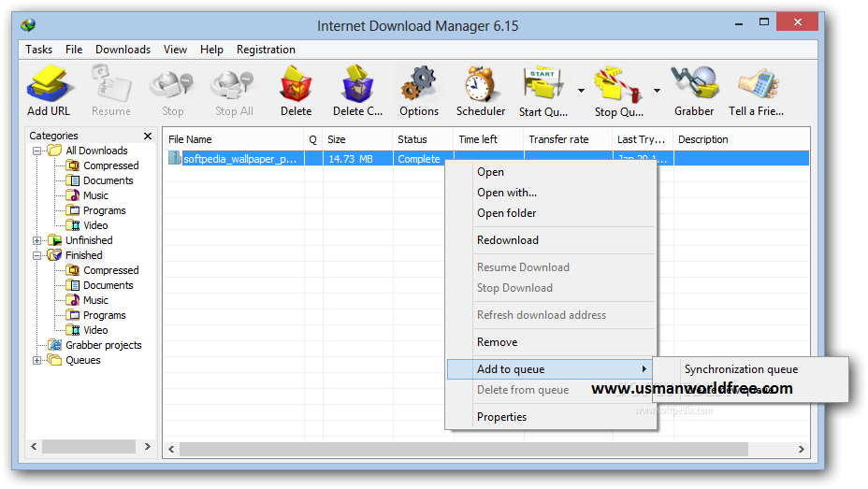Click the Tell a Friend icon
The image size is (868, 489).
[758, 84]
